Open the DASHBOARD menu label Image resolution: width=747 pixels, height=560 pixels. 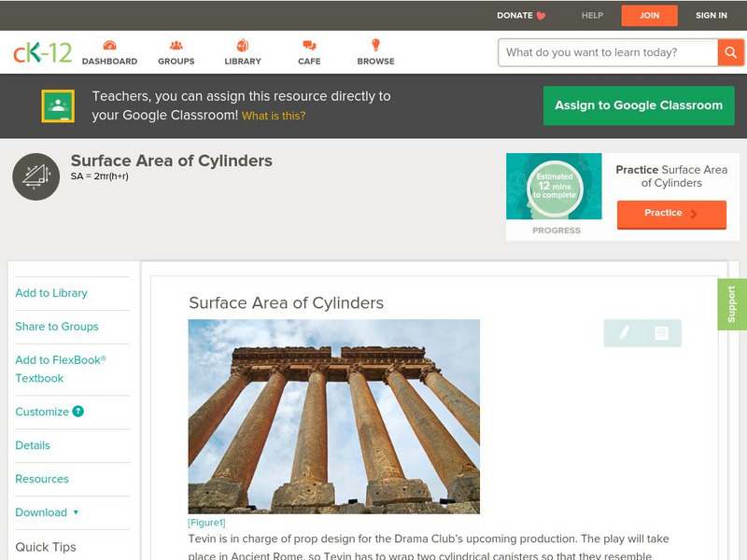109,62
